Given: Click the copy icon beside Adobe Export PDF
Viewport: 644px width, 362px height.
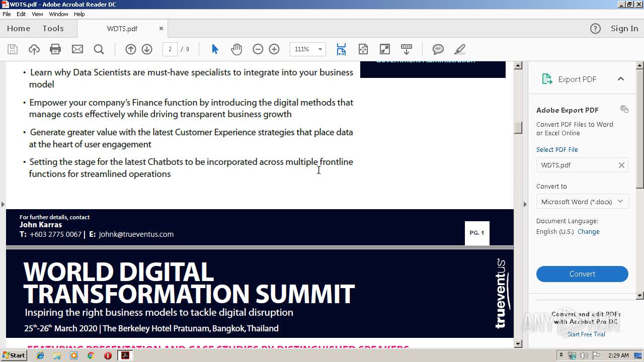Looking at the screenshot, I should (x=624, y=109).
